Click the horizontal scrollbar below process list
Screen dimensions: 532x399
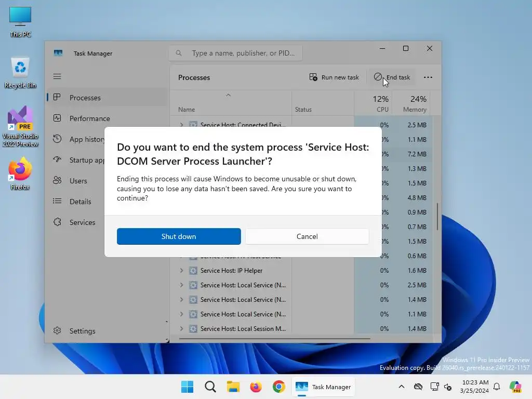pos(274,338)
